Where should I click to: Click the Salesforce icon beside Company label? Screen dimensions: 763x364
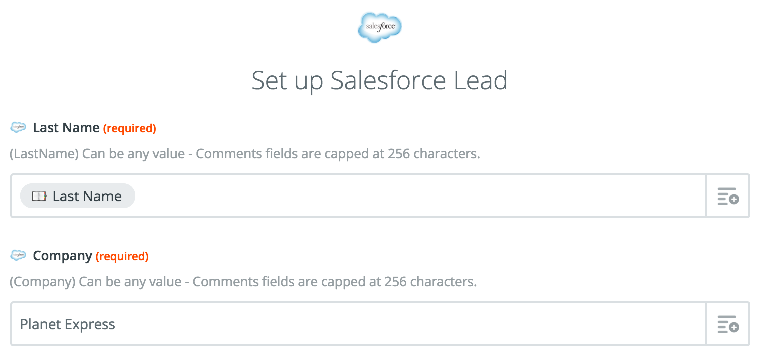(18, 255)
